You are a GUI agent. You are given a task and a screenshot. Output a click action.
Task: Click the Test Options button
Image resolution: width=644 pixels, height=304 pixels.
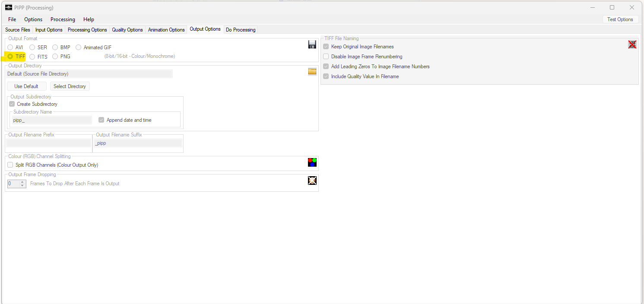click(620, 19)
